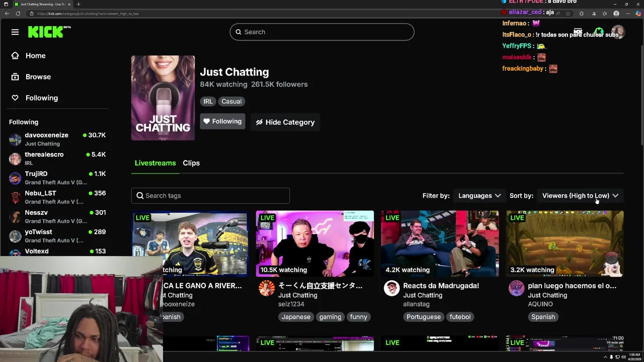Click the KICK logo
The image size is (644, 362).
point(49,32)
